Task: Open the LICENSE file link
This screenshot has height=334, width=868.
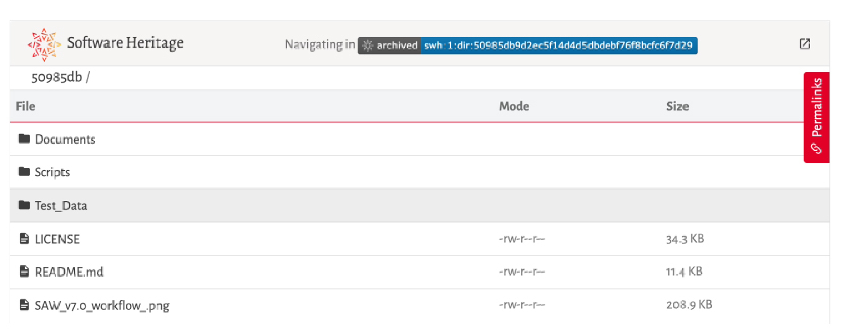Action: click(57, 239)
